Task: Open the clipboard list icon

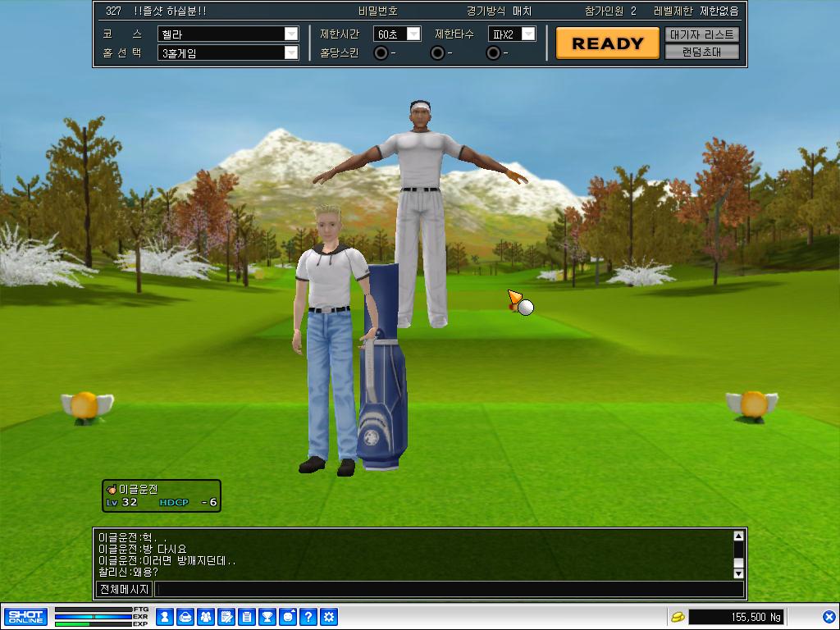Action: tap(246, 617)
